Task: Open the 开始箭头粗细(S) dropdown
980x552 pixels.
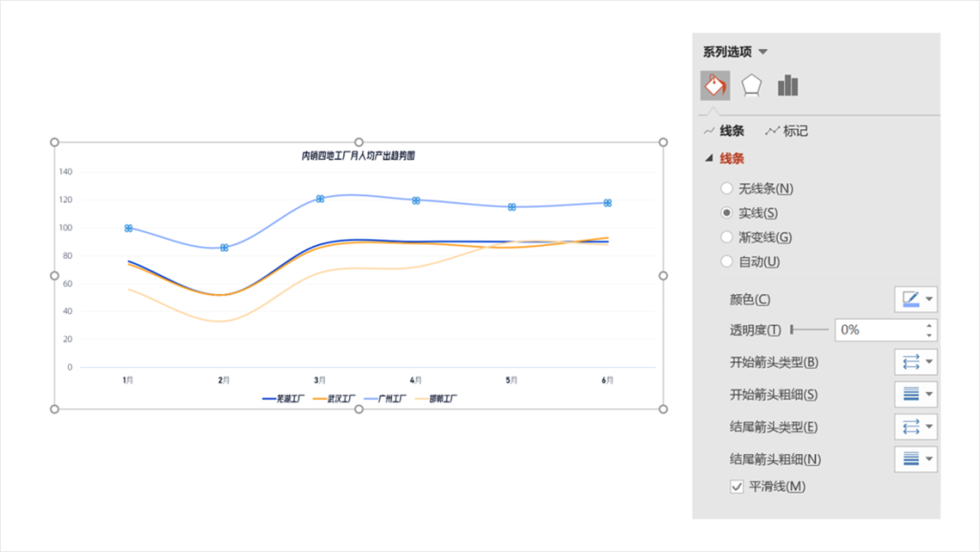Action: (x=916, y=394)
